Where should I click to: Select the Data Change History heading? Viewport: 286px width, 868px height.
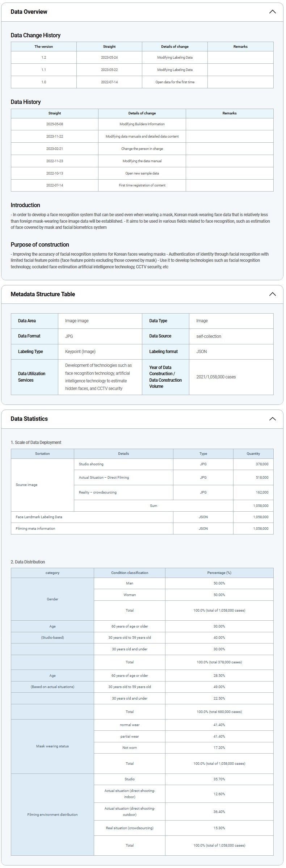35,35
